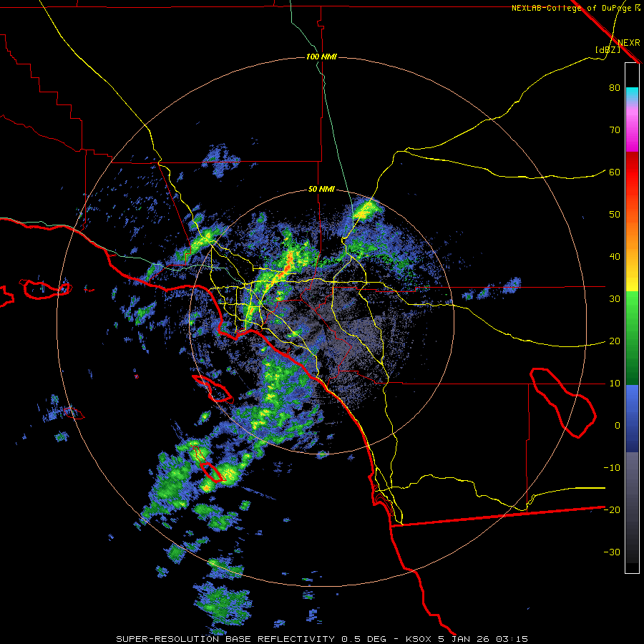Click the NEXR label above the scale
The height and width of the screenshot is (644, 644).
[x=628, y=42]
